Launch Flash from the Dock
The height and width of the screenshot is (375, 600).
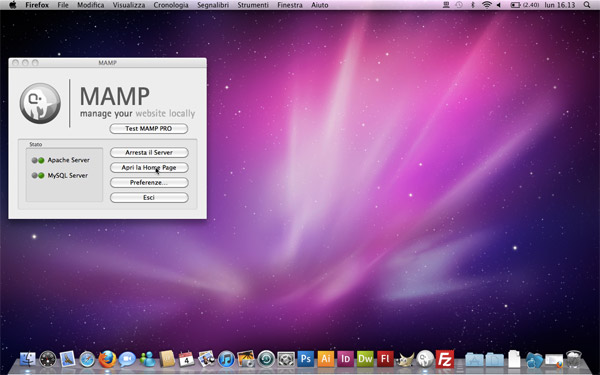tap(385, 359)
